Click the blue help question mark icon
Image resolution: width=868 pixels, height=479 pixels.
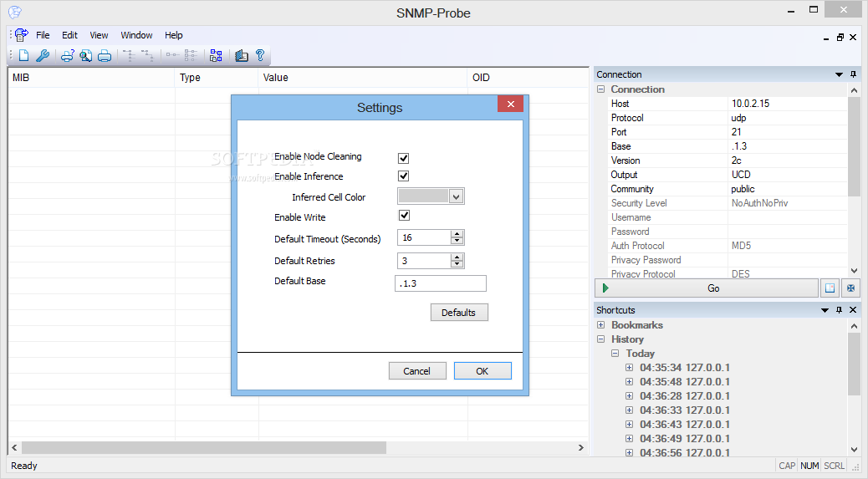tap(259, 55)
